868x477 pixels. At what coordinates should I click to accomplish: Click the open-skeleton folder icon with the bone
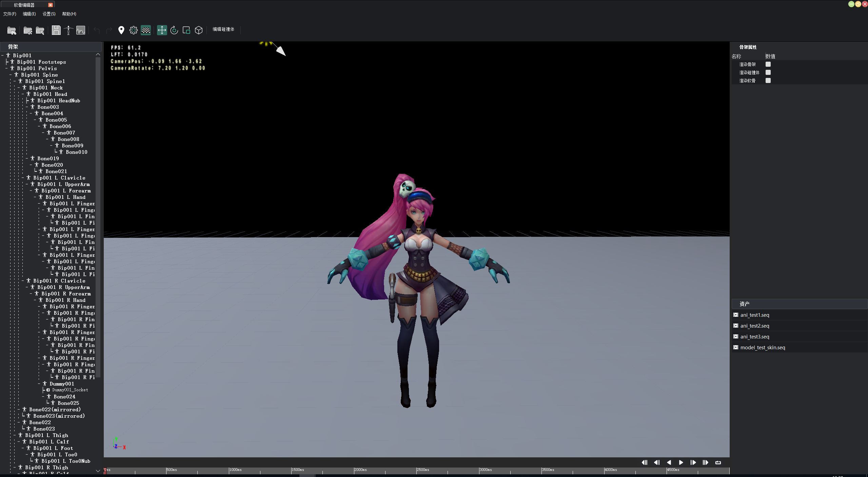point(28,30)
